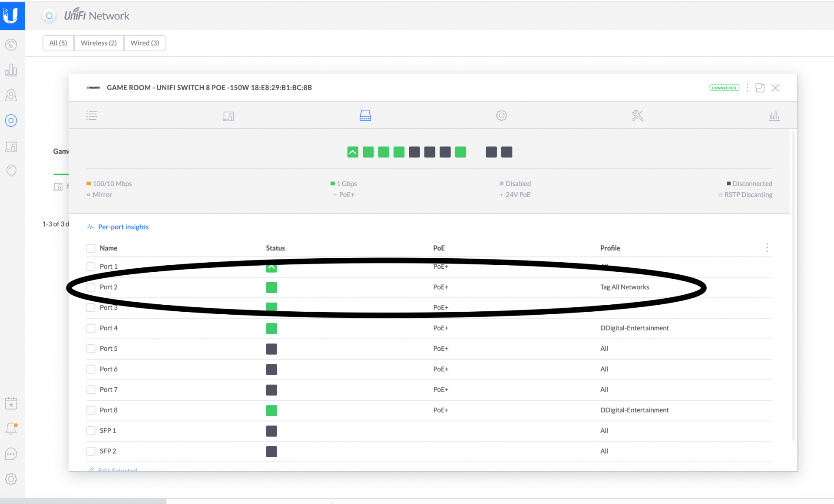Check the Port 5 checkbox

click(91, 349)
